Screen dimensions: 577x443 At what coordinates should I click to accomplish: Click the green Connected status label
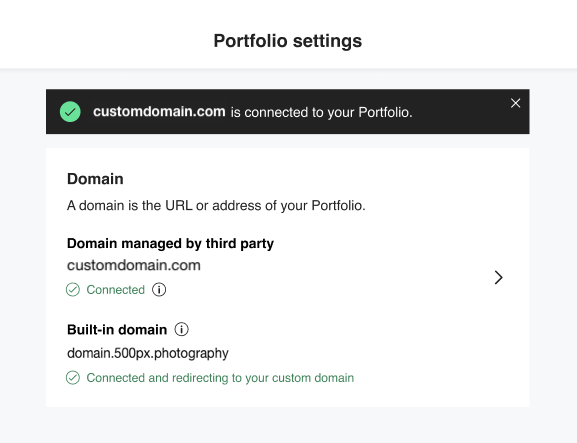point(116,290)
